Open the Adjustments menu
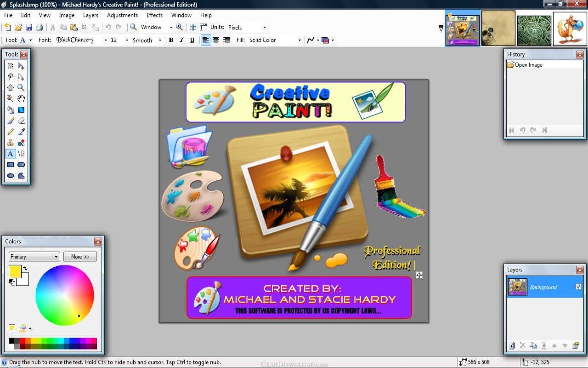 [x=122, y=15]
